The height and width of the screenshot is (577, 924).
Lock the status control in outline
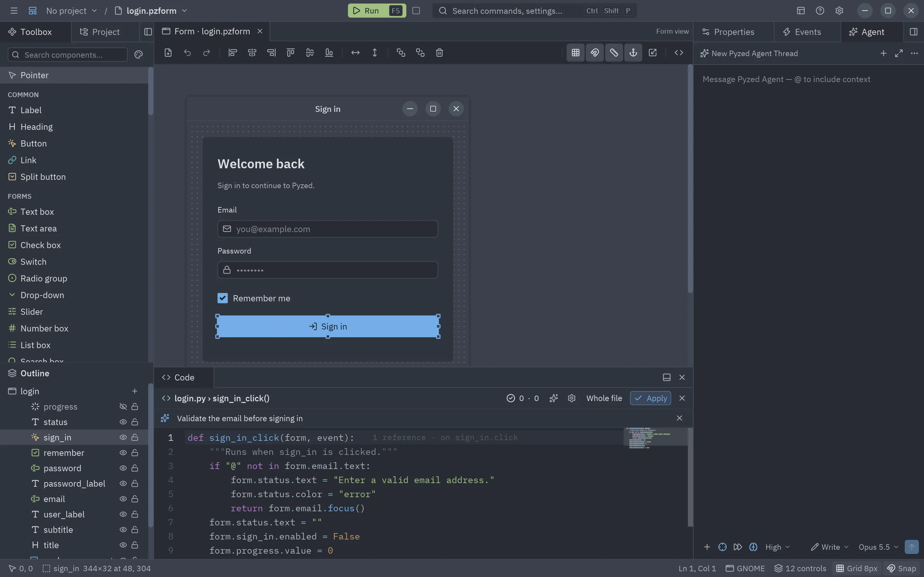pos(135,422)
